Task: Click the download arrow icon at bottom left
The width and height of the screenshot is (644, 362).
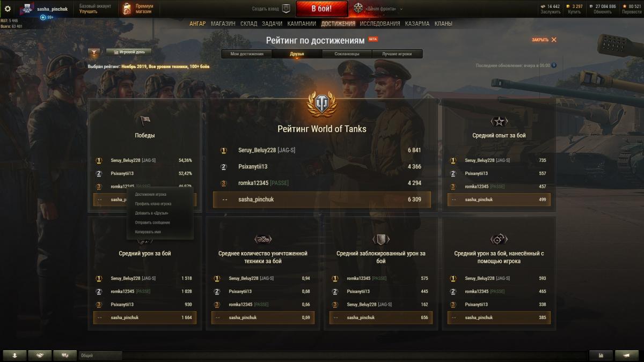Action: point(14,355)
